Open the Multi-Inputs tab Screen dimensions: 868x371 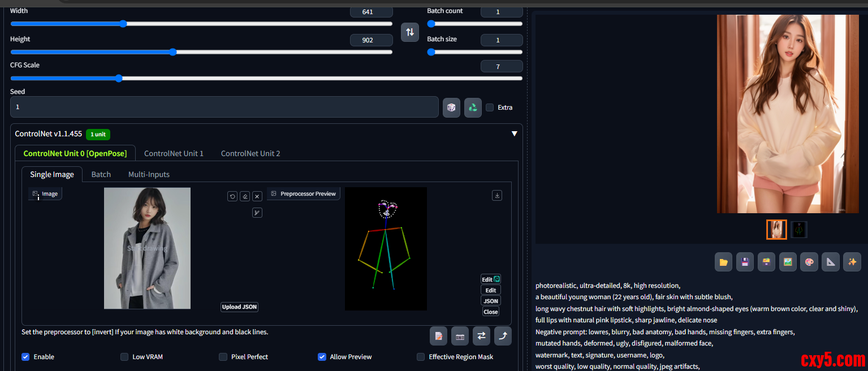pyautogui.click(x=149, y=174)
